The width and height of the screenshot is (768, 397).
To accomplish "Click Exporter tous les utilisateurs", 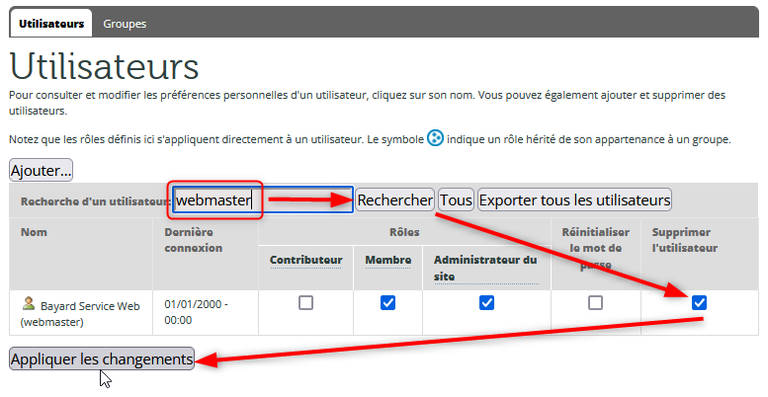I will pos(575,200).
